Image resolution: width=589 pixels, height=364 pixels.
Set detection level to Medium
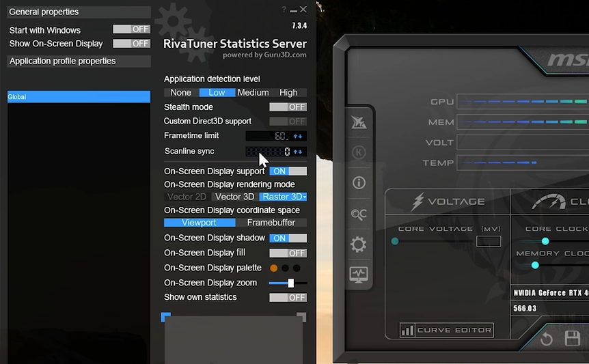(254, 92)
